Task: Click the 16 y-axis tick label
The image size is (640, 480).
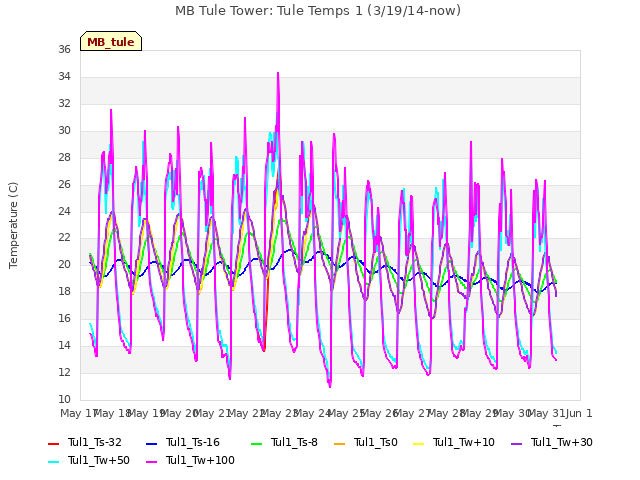Action: 64,318
